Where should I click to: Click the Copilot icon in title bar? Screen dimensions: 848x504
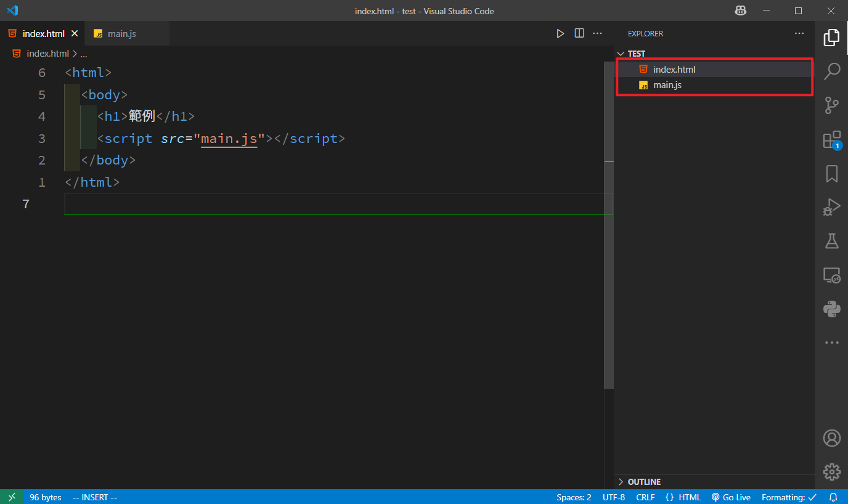pos(740,10)
